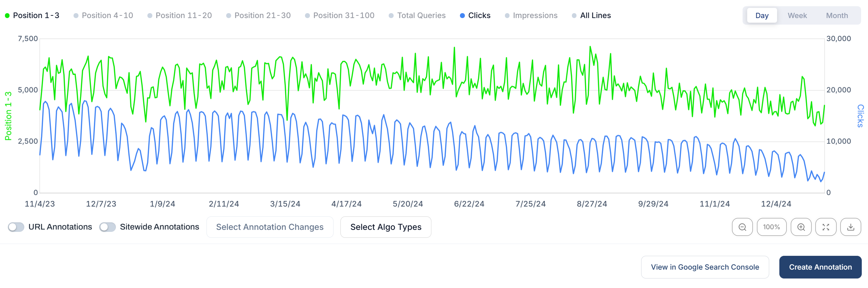Show the Position 4-10 line
Viewport: 868px width, 288px height.
point(103,15)
